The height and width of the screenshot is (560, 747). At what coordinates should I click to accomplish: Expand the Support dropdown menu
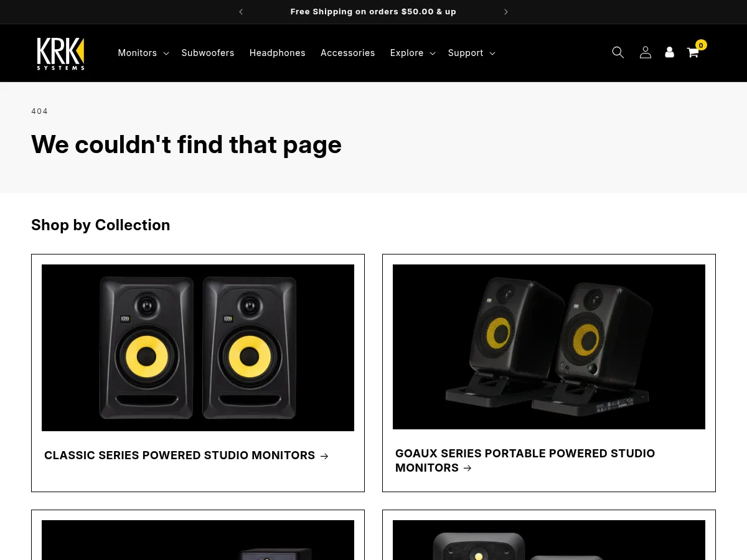471,53
